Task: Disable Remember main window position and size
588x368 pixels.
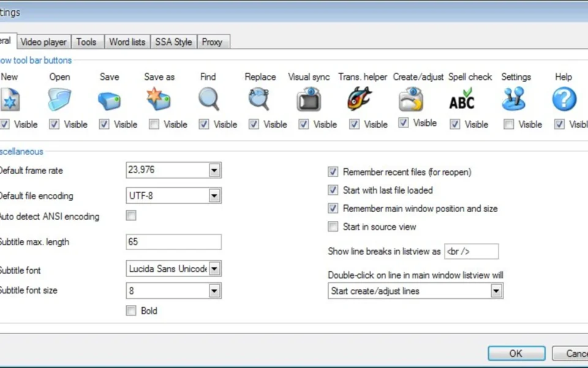Action: [x=333, y=209]
